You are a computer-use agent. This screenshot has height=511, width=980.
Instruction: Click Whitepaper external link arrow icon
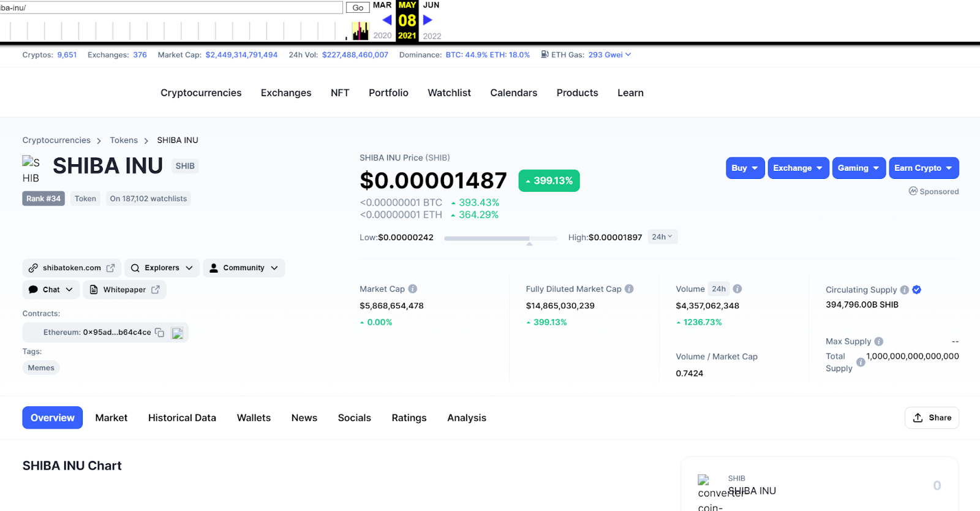coord(156,289)
